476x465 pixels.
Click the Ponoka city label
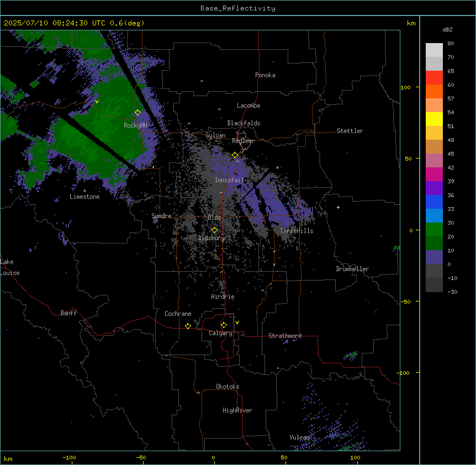[265, 75]
